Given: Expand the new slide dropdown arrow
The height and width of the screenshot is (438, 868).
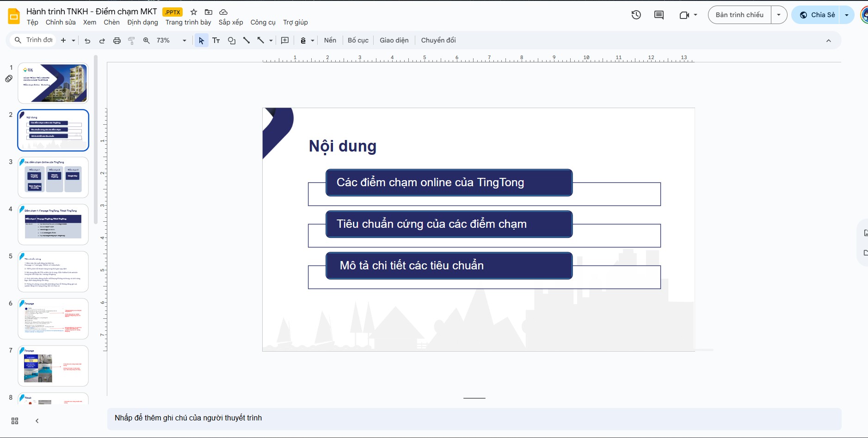Looking at the screenshot, I should coord(74,41).
